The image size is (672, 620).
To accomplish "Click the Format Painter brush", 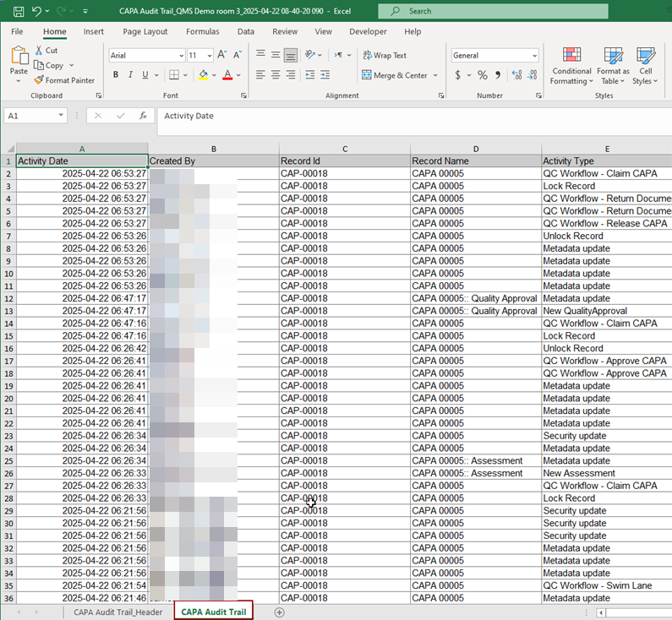I will pos(39,80).
